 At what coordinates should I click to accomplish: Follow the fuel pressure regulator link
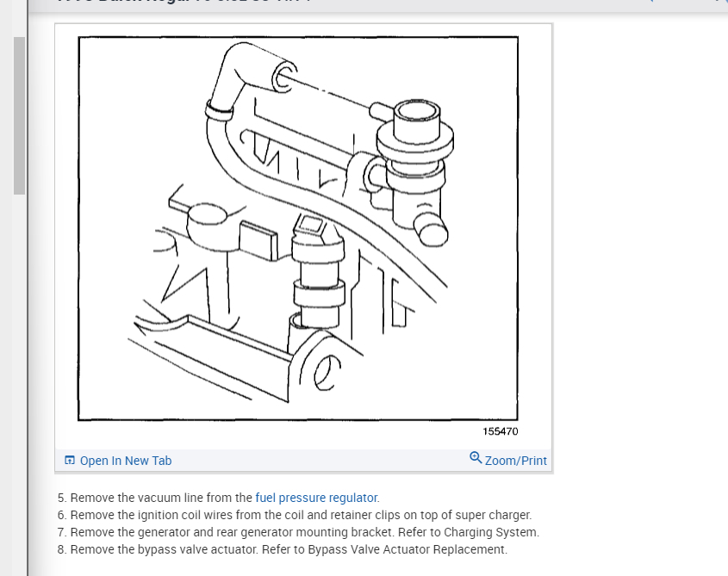pos(316,498)
